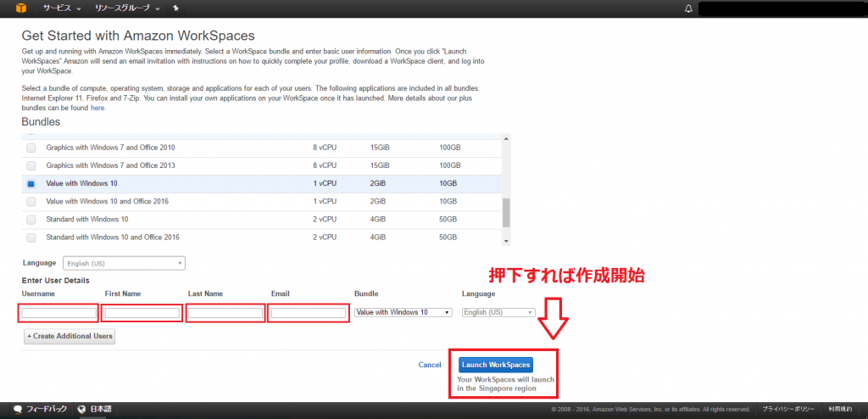Image resolution: width=868 pixels, height=419 pixels.
Task: Uncheck the Value with Windows 10 bundle
Action: 31,183
